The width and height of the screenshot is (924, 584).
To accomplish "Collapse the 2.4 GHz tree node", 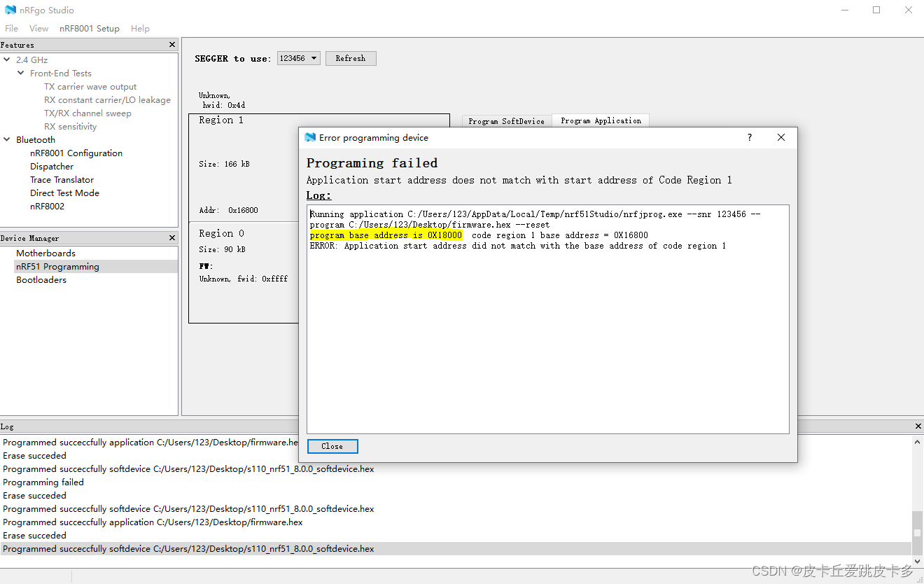I will 7,60.
